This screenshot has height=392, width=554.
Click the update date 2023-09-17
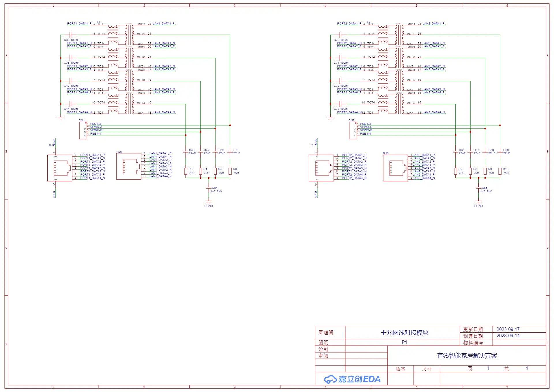pos(508,329)
